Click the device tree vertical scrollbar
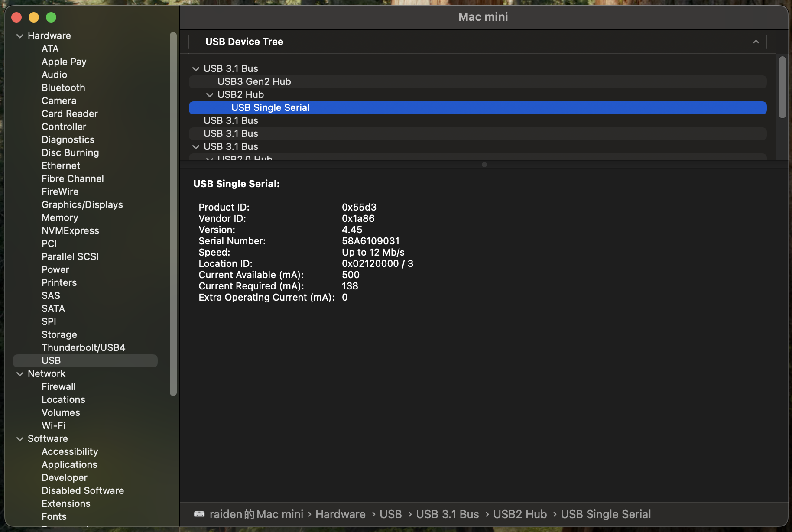 782,87
